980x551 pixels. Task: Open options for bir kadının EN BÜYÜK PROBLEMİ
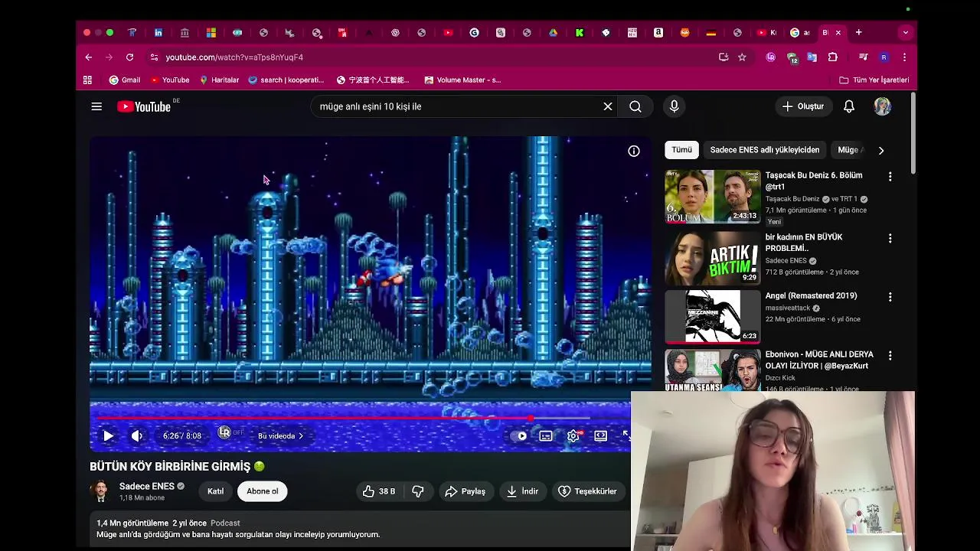[890, 239]
